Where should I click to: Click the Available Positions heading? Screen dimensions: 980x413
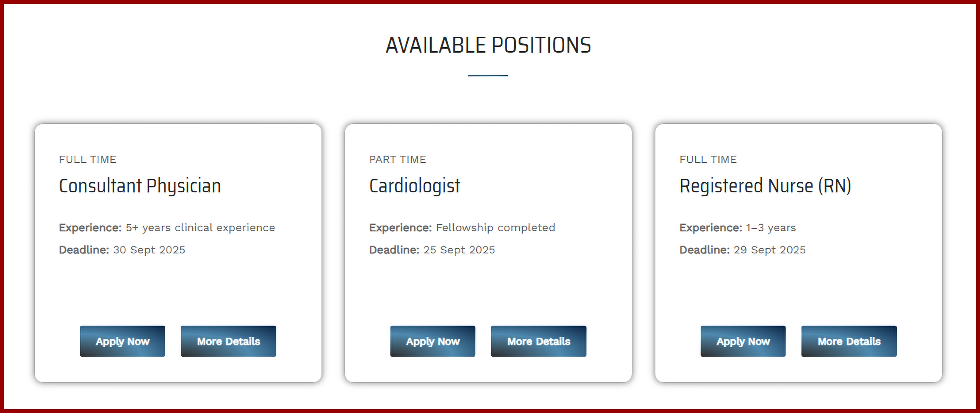[x=488, y=45]
